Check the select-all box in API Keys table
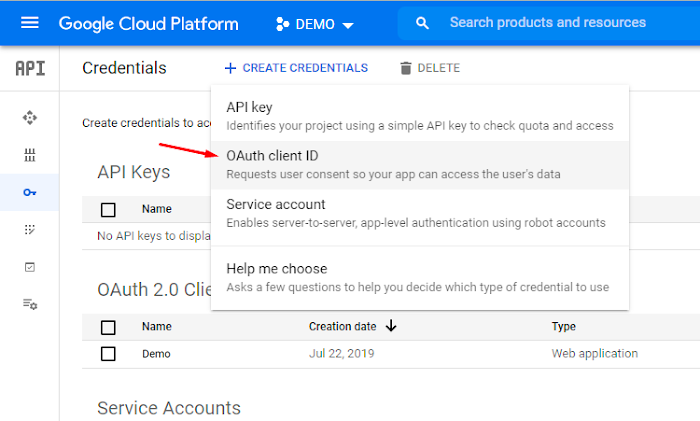 coord(108,209)
